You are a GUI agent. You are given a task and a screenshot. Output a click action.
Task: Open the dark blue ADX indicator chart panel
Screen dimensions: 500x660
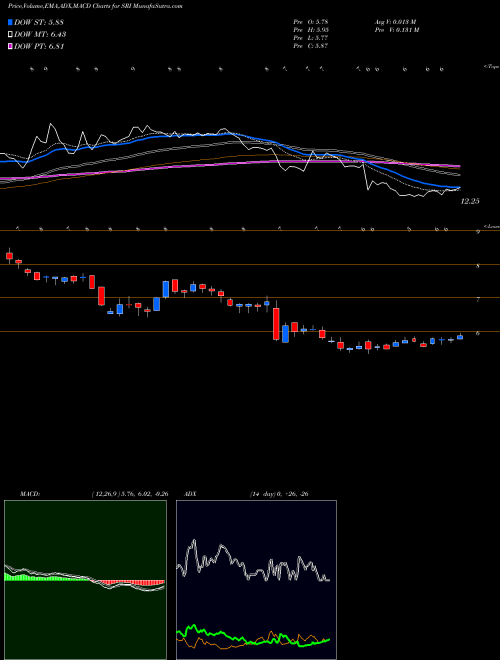tap(256, 580)
